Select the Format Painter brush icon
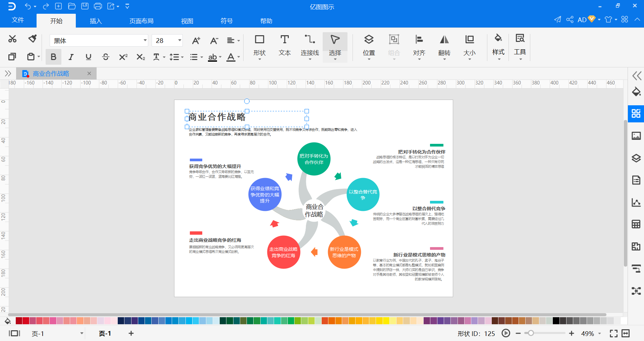The image size is (644, 341). point(32,39)
